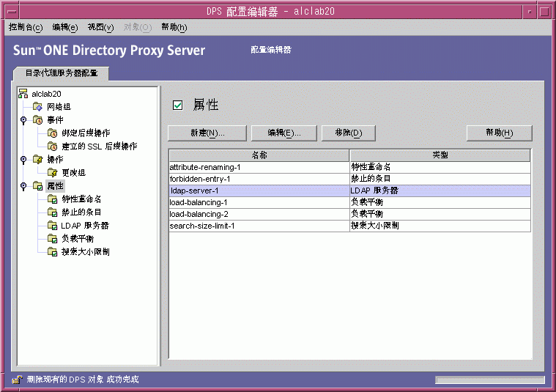Image resolution: width=556 pixels, height=392 pixels.
Task: Select the ldap-server-1 row
Action: [x=349, y=191]
